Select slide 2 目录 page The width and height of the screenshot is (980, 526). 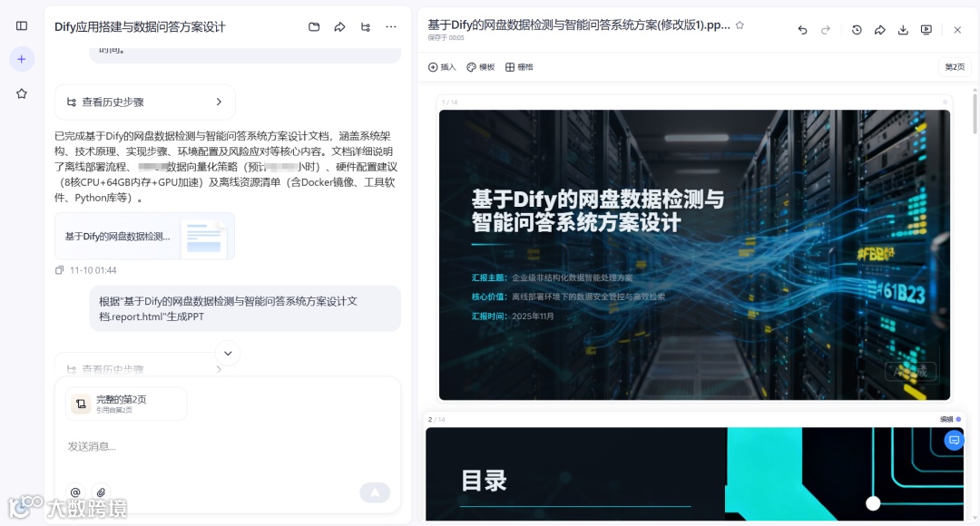coord(694,473)
